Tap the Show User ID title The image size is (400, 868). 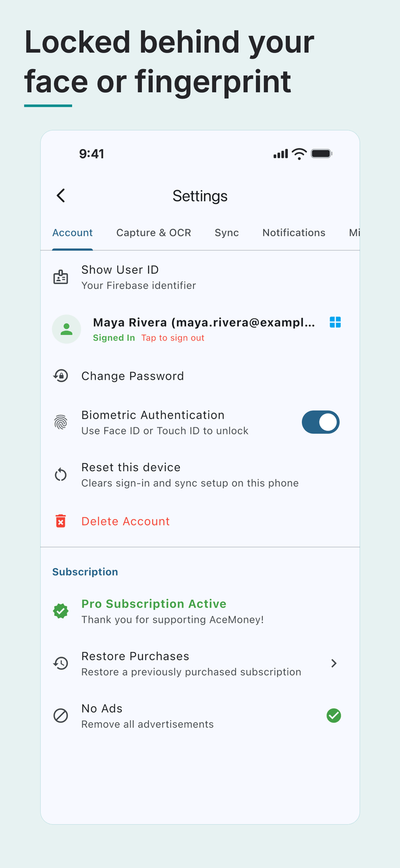(120, 270)
